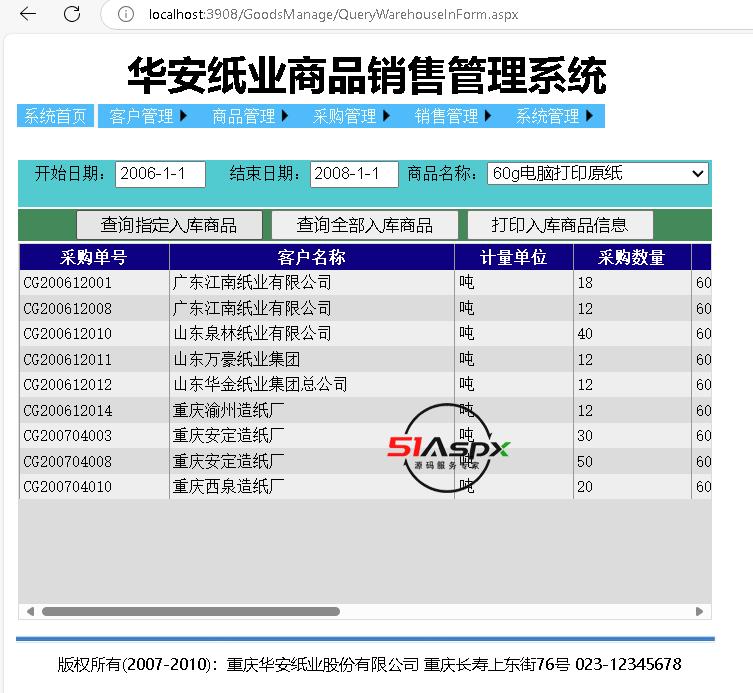
Task: Click the horizontal scrollbar left arrow
Action: pos(29,611)
